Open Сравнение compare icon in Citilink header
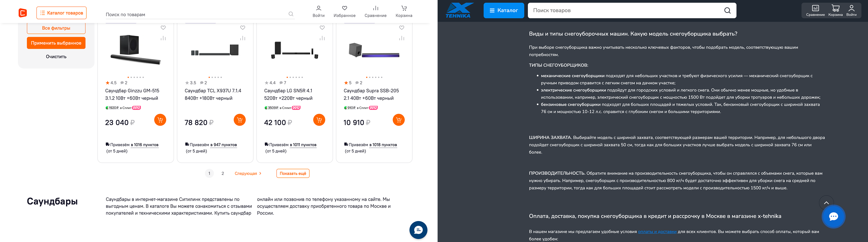This screenshot has height=242, width=868. [x=375, y=11]
